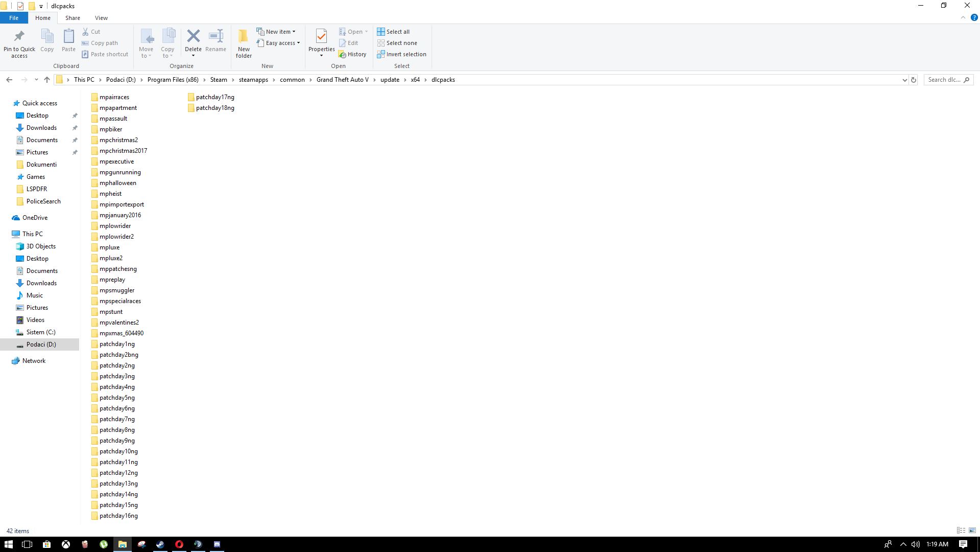Select the mpxmas_604490 folder
Screen dimensions: 980x552
tap(117, 333)
